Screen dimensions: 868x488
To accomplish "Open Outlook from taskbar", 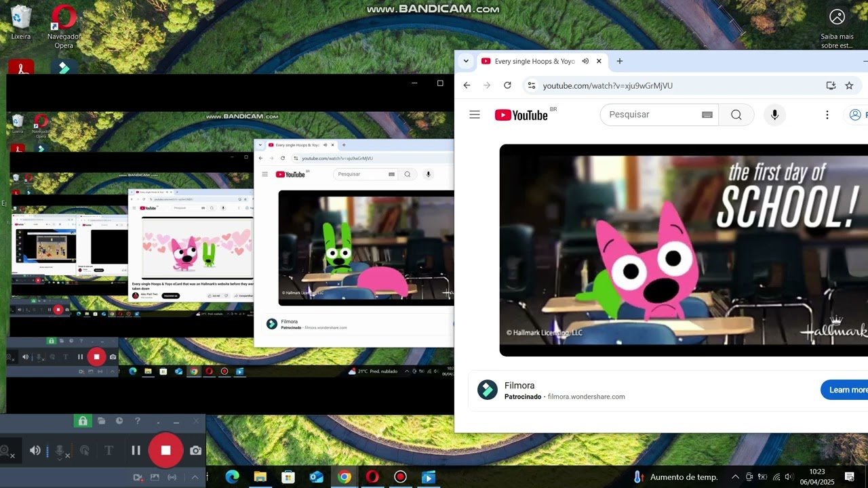I will point(316,477).
